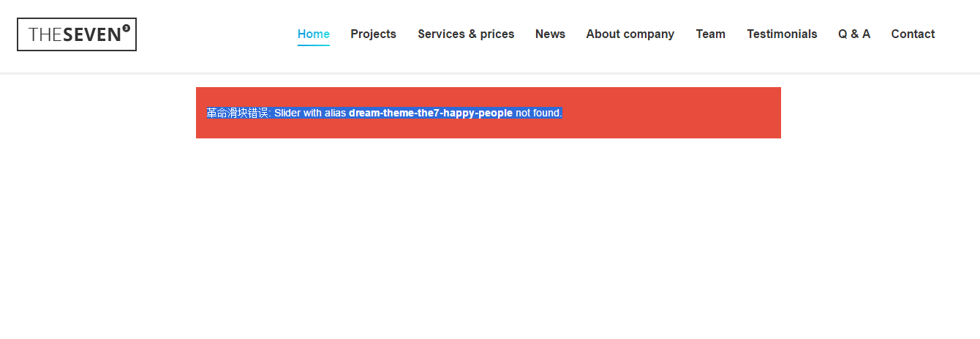This screenshot has height=339, width=980.
Task: Open the Home menu item
Action: [313, 34]
